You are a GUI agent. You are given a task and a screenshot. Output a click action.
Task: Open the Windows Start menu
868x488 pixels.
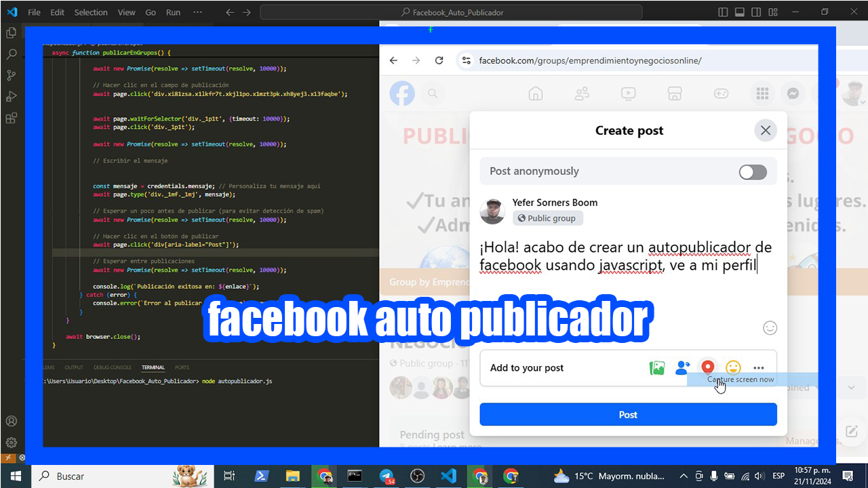[15, 476]
